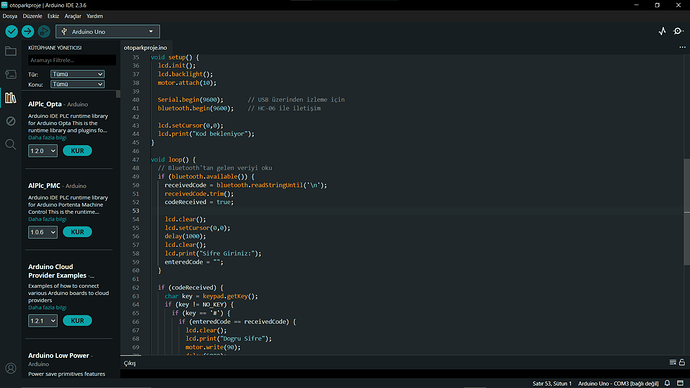Select the otoparkproje.ino tab
This screenshot has width=690, height=388.
coord(145,48)
